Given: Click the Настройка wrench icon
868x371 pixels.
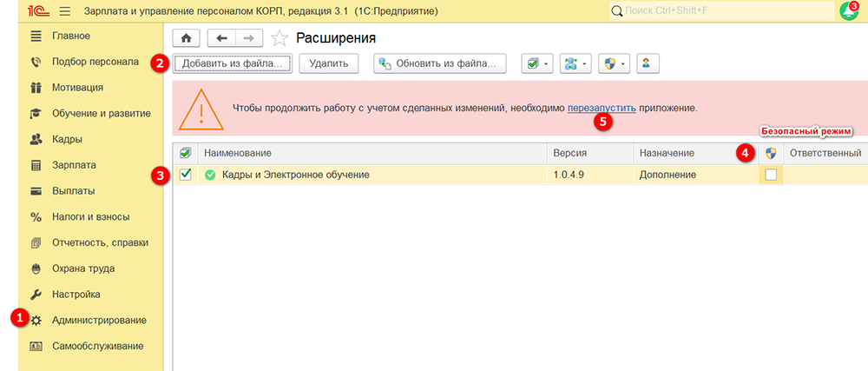Looking at the screenshot, I should coord(36,294).
